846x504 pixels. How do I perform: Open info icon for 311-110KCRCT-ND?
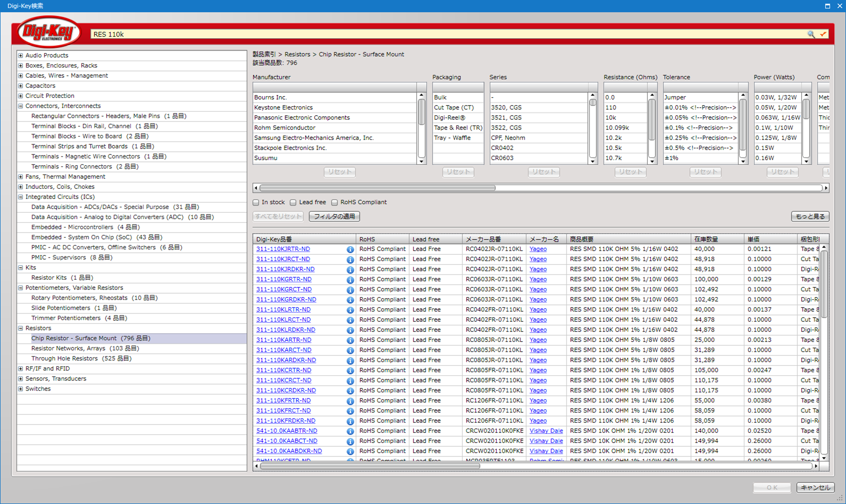click(x=350, y=381)
